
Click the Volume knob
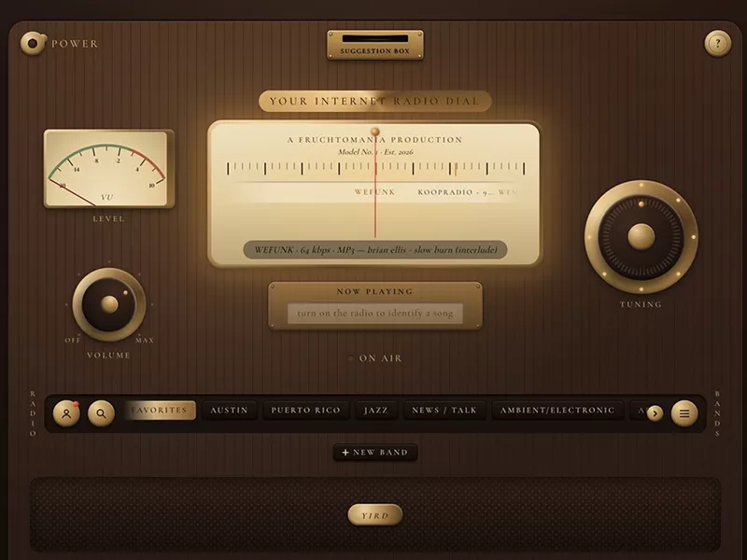(109, 304)
